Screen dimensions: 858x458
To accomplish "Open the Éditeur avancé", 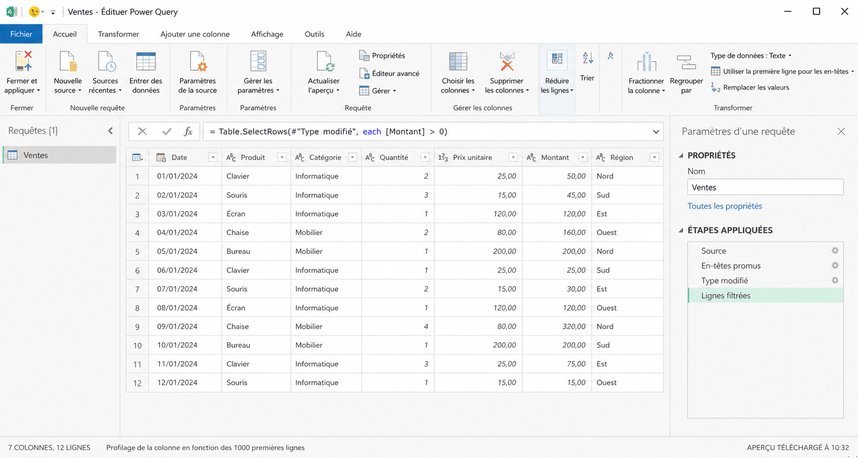I will tap(390, 73).
